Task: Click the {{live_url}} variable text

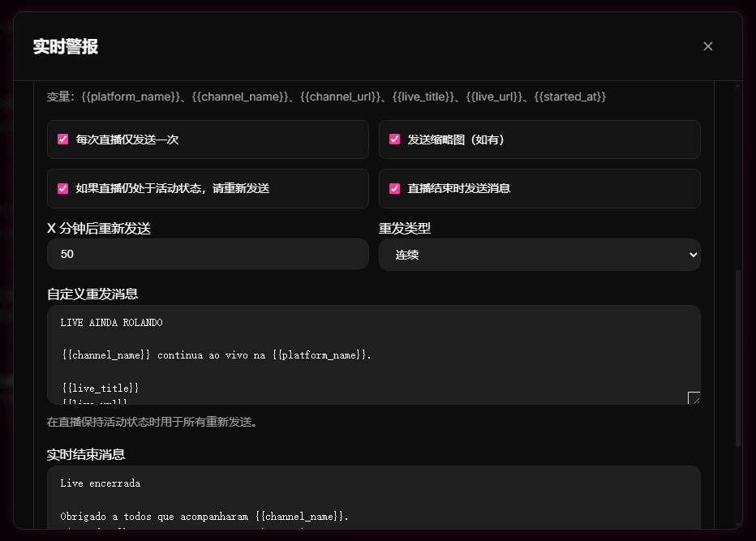Action: pyautogui.click(x=494, y=97)
